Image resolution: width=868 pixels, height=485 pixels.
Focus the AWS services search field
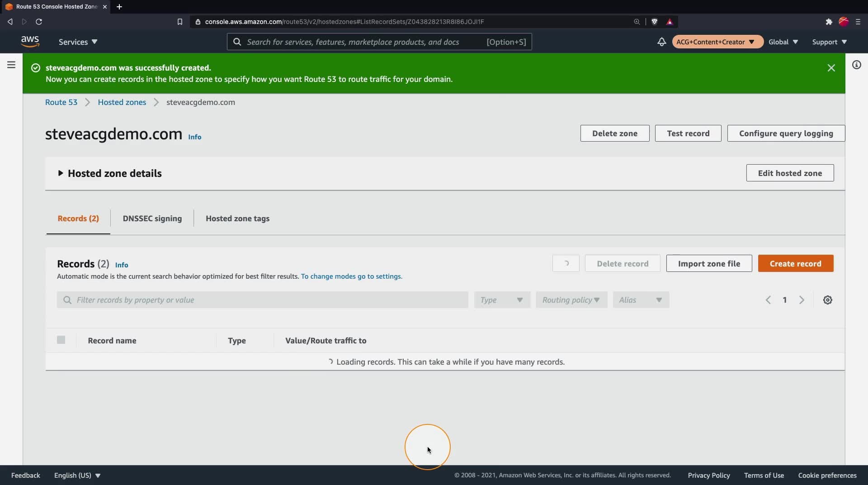379,42
